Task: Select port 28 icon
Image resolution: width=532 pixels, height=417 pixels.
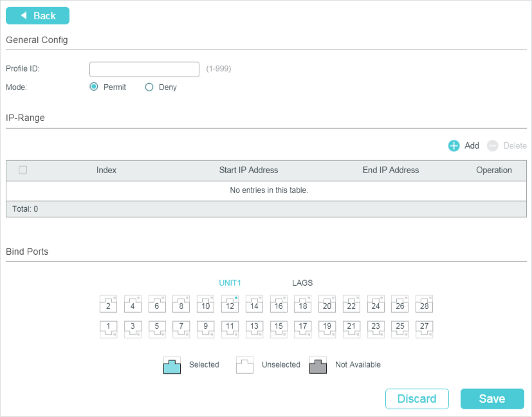Action: (424, 304)
